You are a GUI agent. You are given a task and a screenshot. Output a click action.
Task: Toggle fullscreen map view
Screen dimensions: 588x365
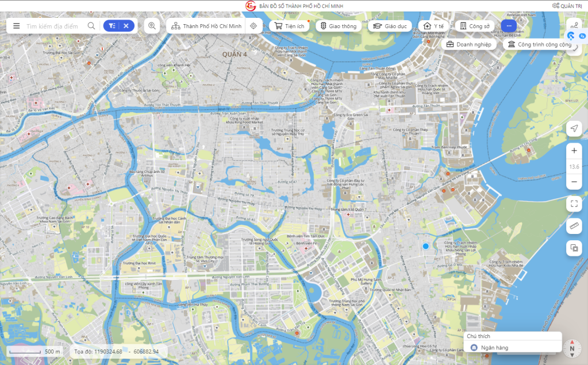tap(574, 203)
